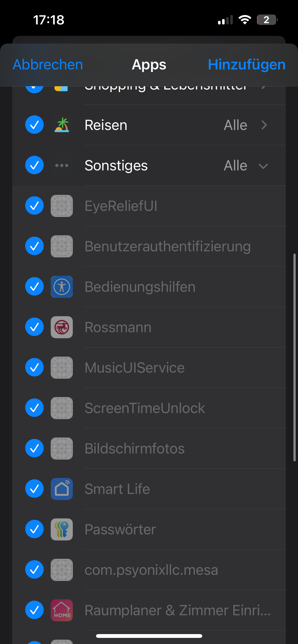298x644 pixels.
Task: Uncheck the Benutzerauthentifizierung checkmark
Action: point(34,246)
